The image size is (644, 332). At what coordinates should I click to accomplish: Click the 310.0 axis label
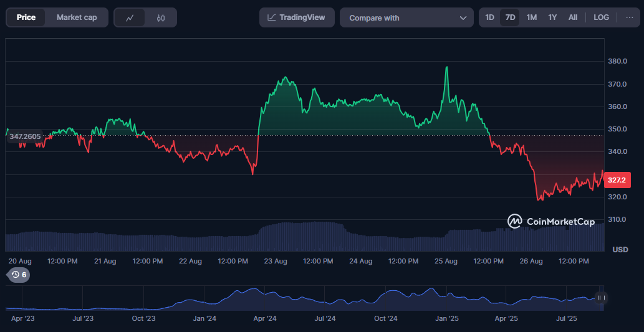[x=617, y=219]
